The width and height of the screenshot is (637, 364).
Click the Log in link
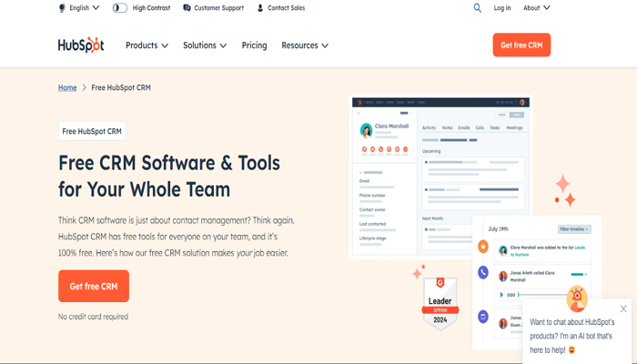tap(502, 7)
